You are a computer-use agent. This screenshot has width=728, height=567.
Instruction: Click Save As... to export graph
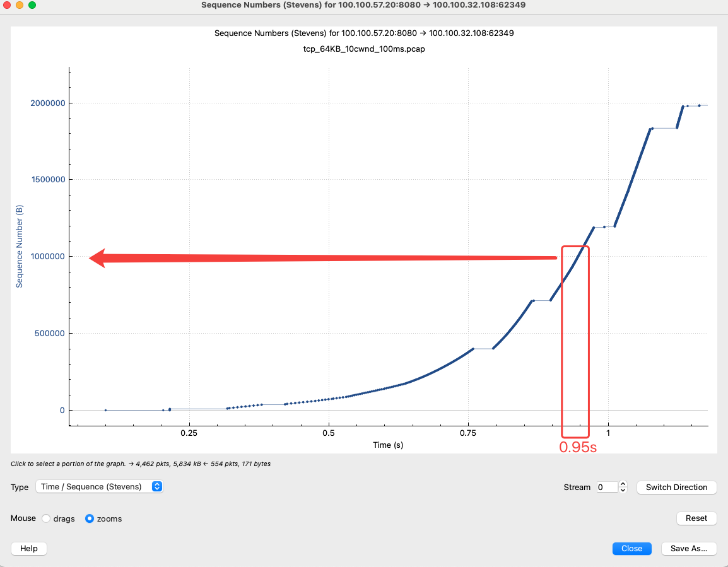click(x=688, y=549)
